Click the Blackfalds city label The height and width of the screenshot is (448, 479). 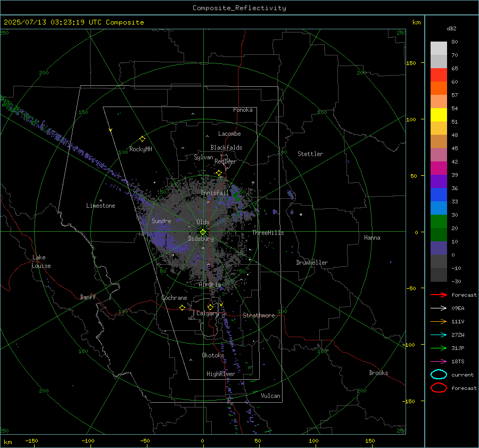(x=226, y=148)
